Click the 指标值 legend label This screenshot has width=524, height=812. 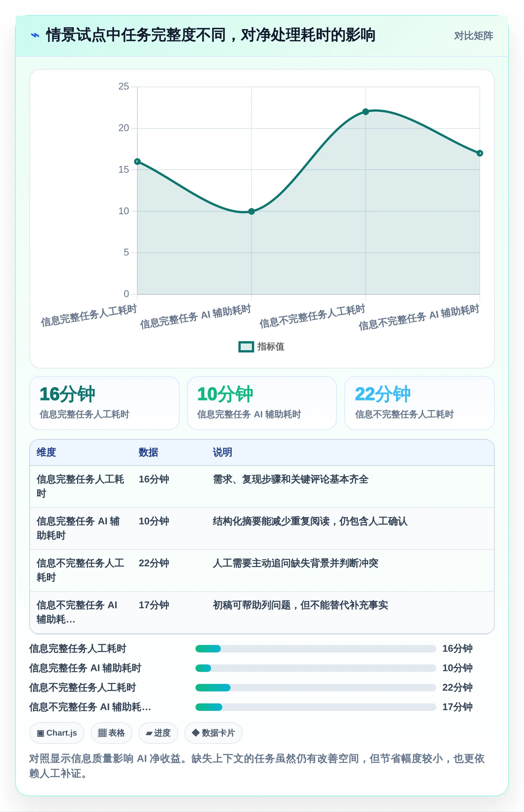(x=271, y=347)
